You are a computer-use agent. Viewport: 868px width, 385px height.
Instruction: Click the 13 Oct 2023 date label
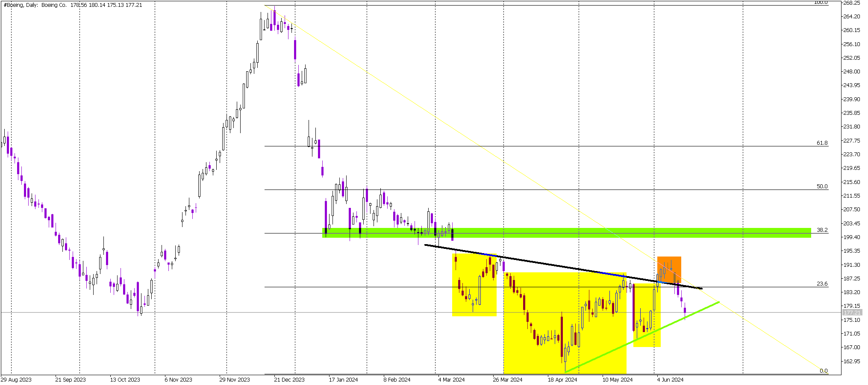125,380
